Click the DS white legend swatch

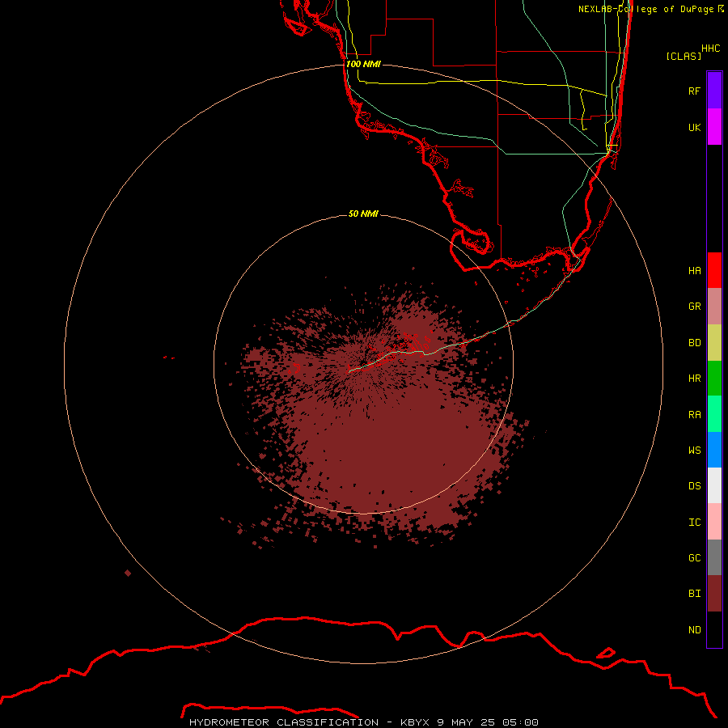714,485
